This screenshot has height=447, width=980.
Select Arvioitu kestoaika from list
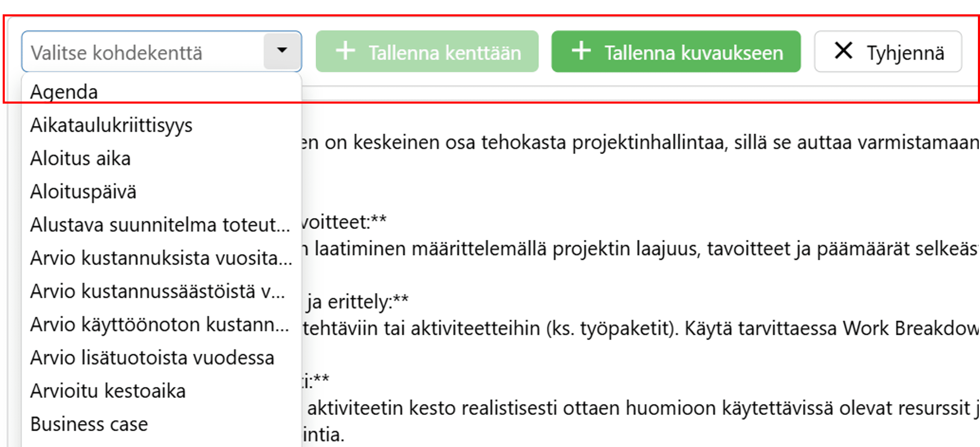(x=108, y=391)
